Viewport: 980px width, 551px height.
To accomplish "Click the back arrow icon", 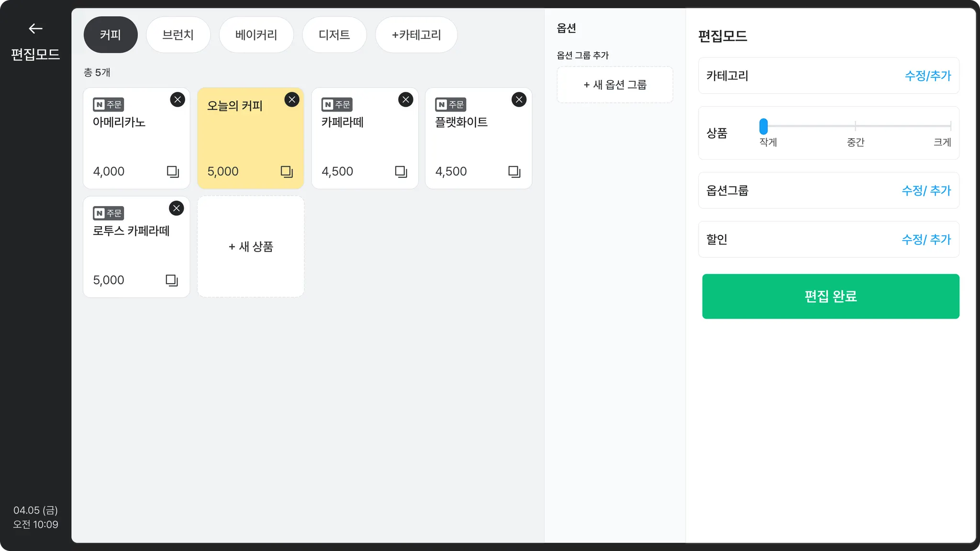I will 35,29.
